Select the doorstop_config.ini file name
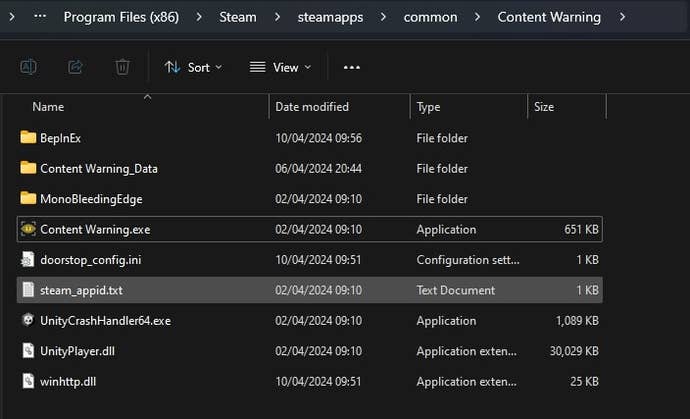Image resolution: width=690 pixels, height=419 pixels. [x=91, y=260]
